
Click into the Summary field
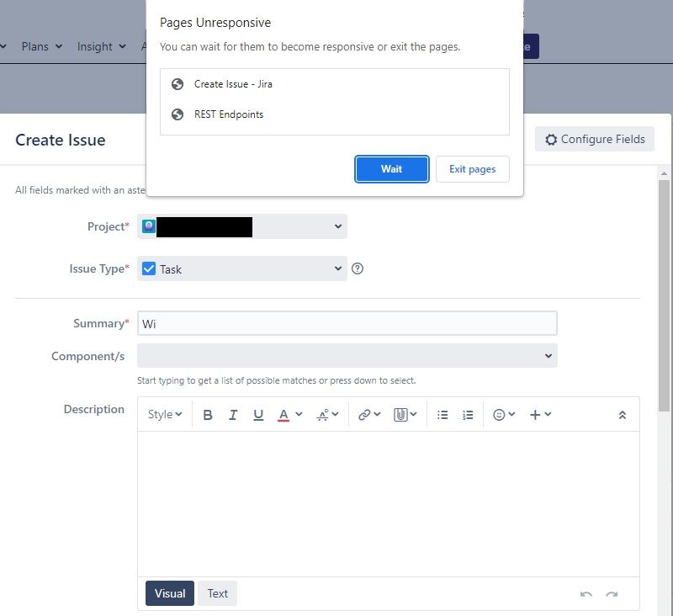click(347, 323)
